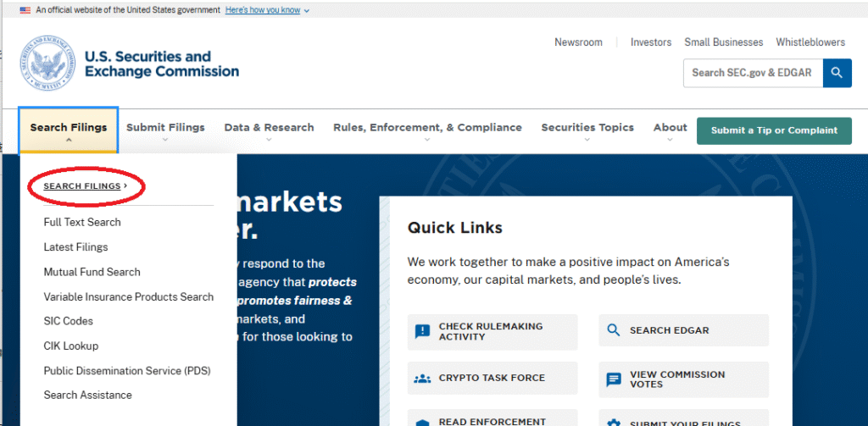
Task: Open the View Commission Votes quick link
Action: 684,379
